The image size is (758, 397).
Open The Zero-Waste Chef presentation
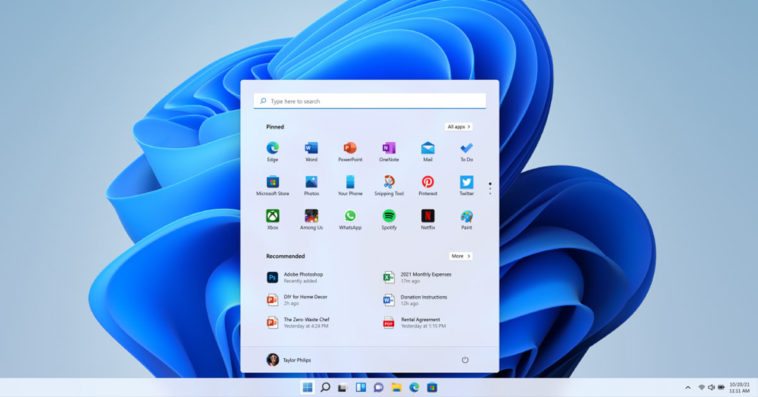(x=298, y=323)
